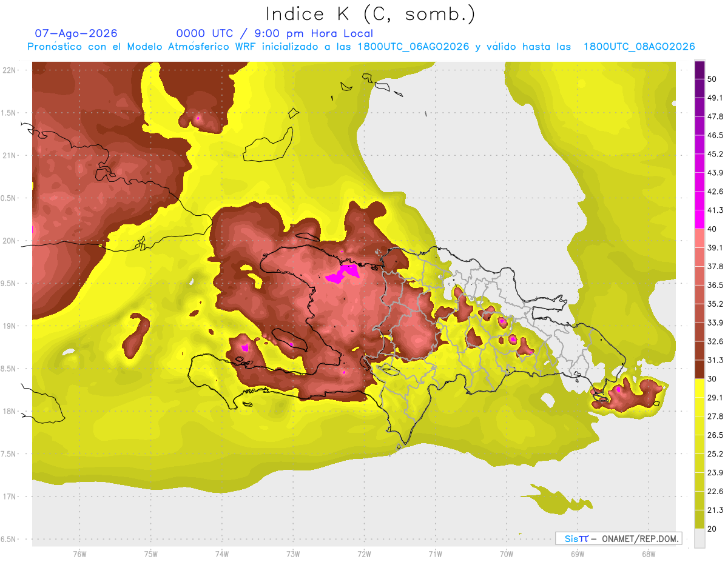Click the SisTT - ONAMET/REP.DOM. logo box
This screenshot has width=728, height=562.
click(619, 538)
